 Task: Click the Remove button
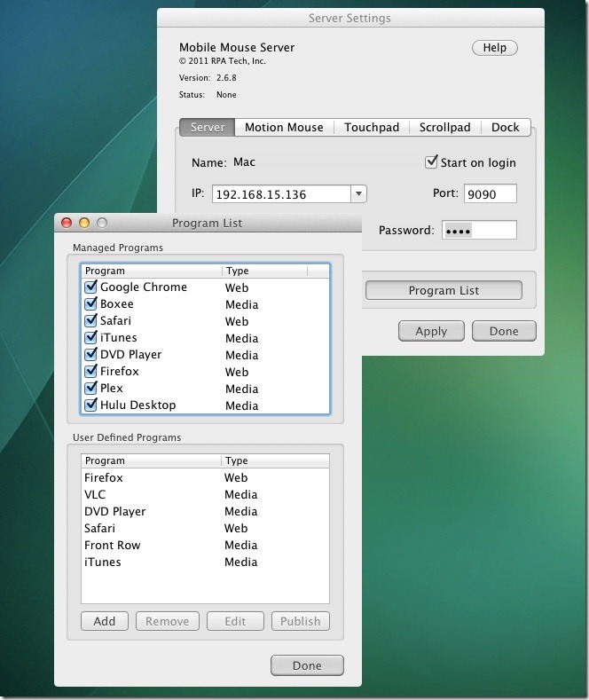click(x=168, y=621)
